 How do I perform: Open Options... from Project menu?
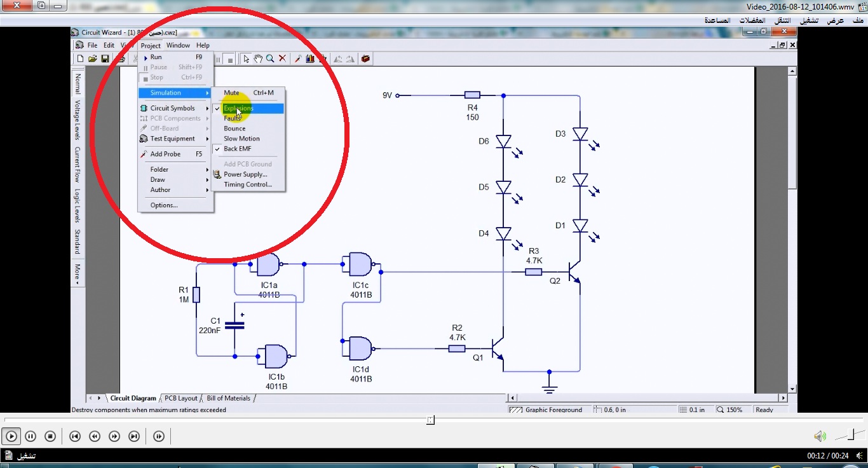click(175, 205)
